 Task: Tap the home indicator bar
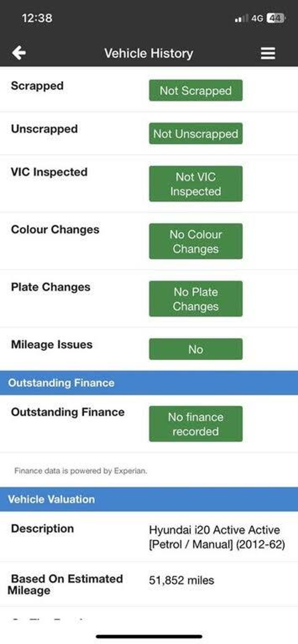[149, 636]
